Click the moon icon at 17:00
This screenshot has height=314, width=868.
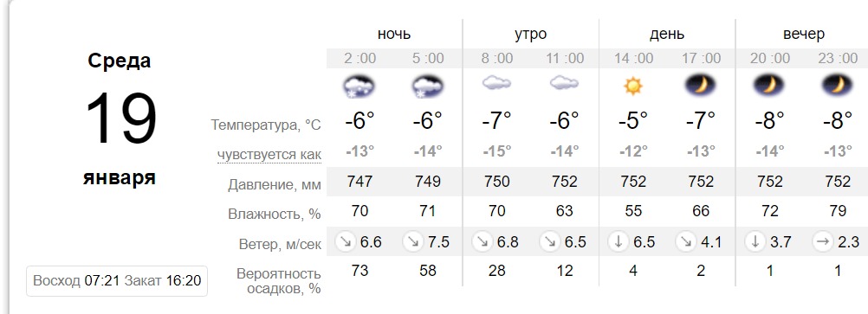(x=701, y=85)
